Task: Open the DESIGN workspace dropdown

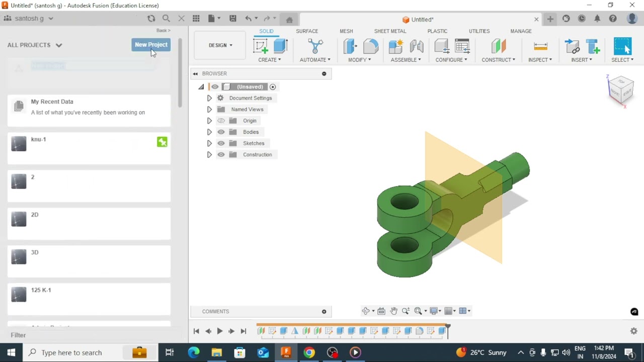Action: click(220, 45)
